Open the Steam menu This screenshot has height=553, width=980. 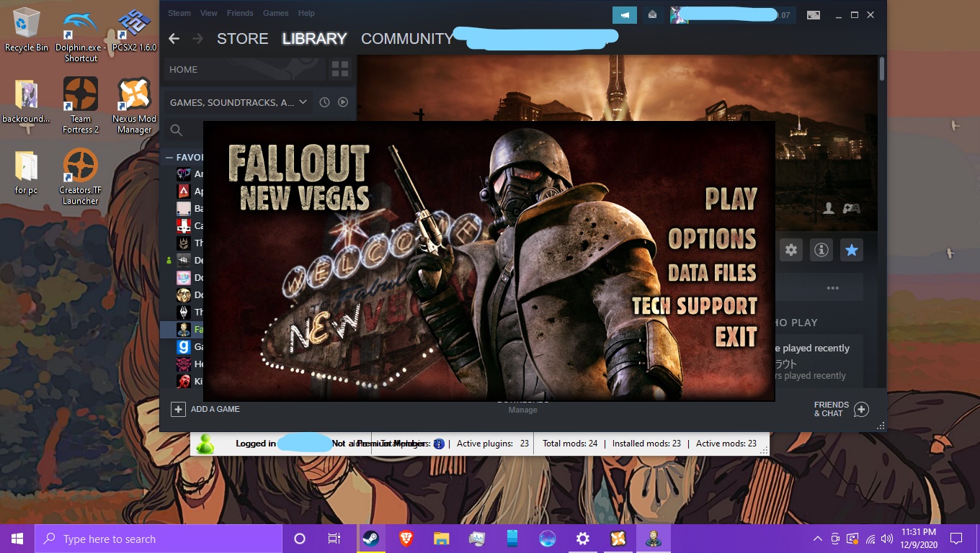pos(179,13)
